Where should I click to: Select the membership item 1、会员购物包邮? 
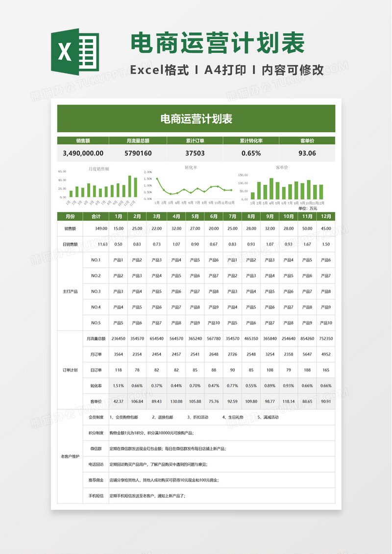coord(124,417)
